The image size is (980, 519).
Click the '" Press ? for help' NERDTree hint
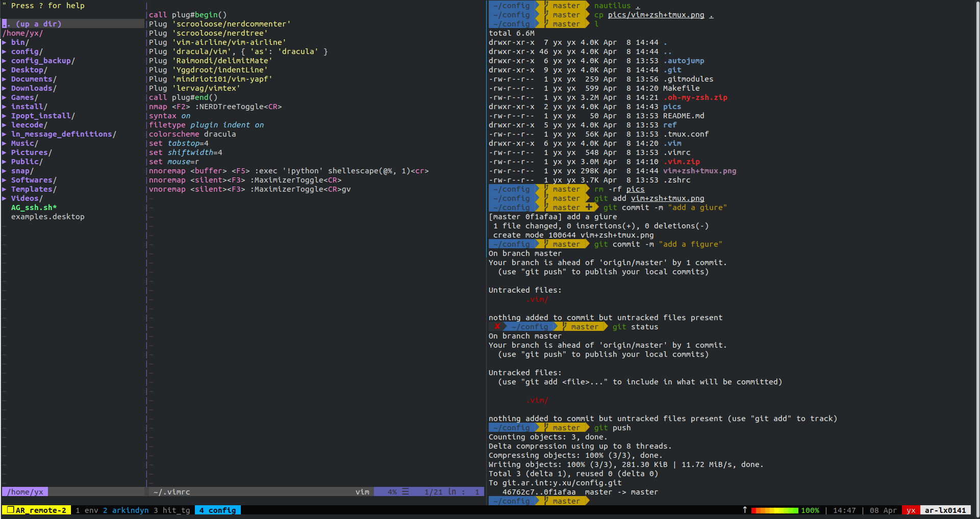coord(43,6)
